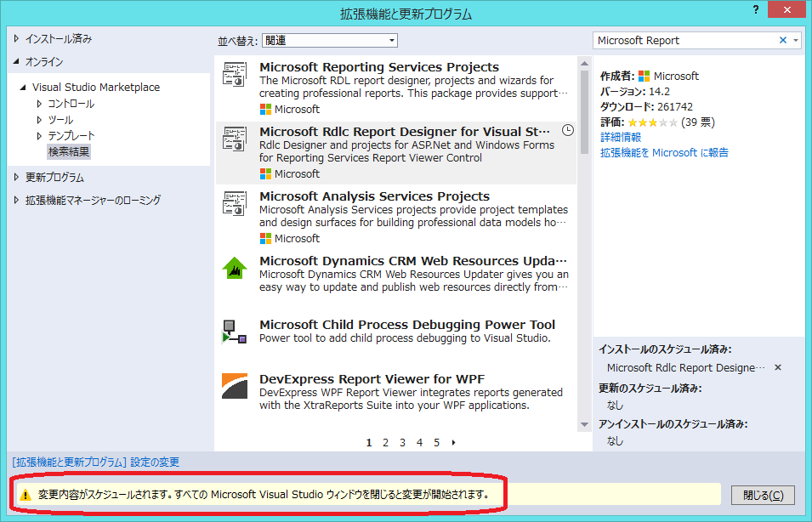Click the Microsoft logo in the author details
812x522 pixels.
(644, 77)
